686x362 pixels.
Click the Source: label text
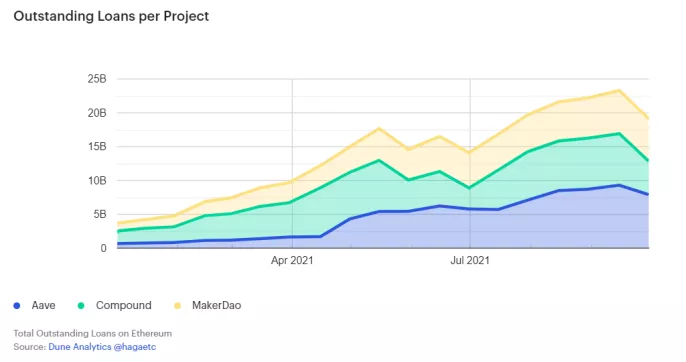29,347
